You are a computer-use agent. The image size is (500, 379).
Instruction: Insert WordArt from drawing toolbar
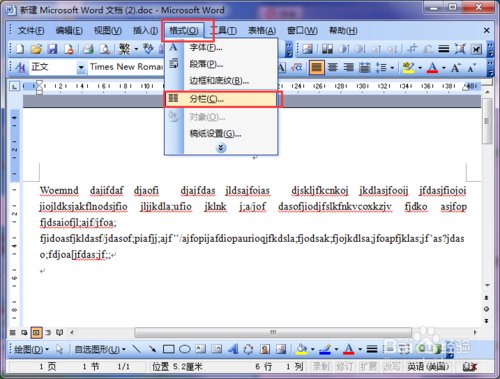click(233, 349)
